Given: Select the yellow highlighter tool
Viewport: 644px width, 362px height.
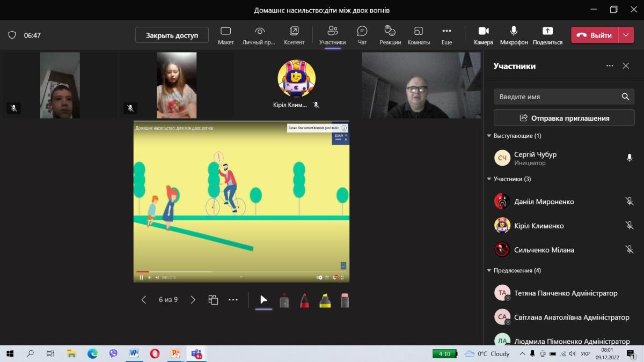Looking at the screenshot, I should click(325, 300).
